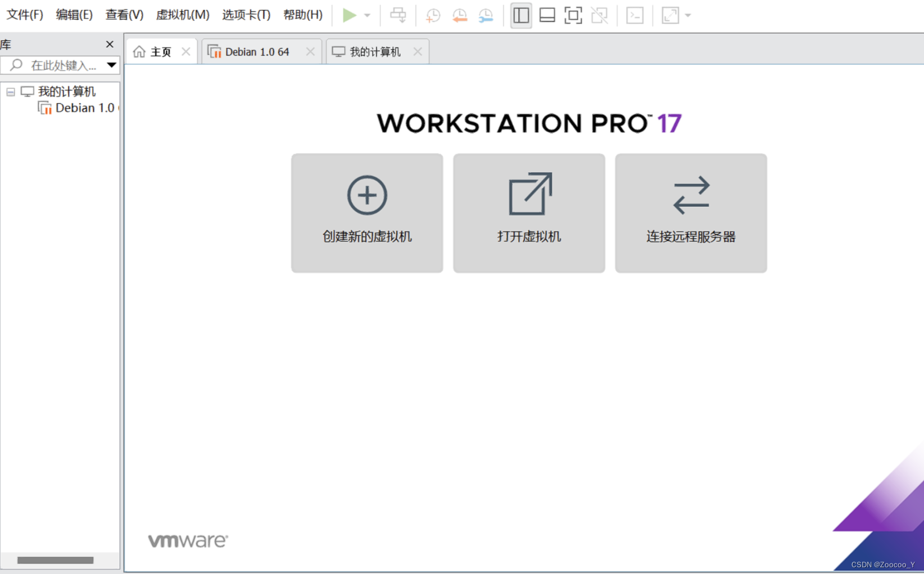Switch to the Debian 1.0 64 tab

click(x=257, y=52)
